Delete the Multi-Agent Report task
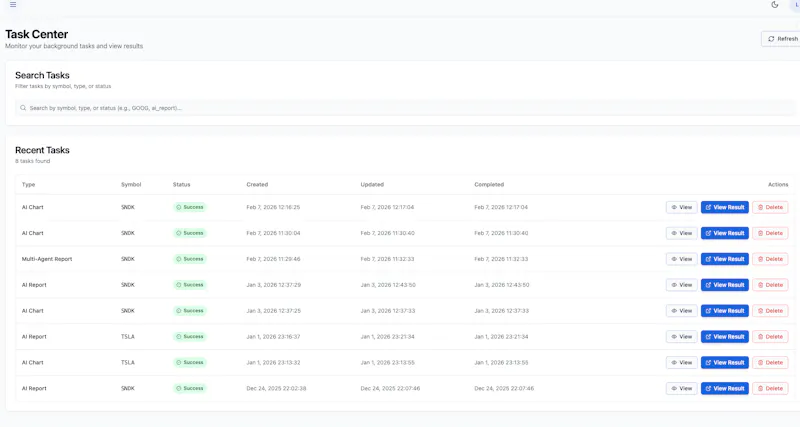The height and width of the screenshot is (427, 800). [770, 259]
